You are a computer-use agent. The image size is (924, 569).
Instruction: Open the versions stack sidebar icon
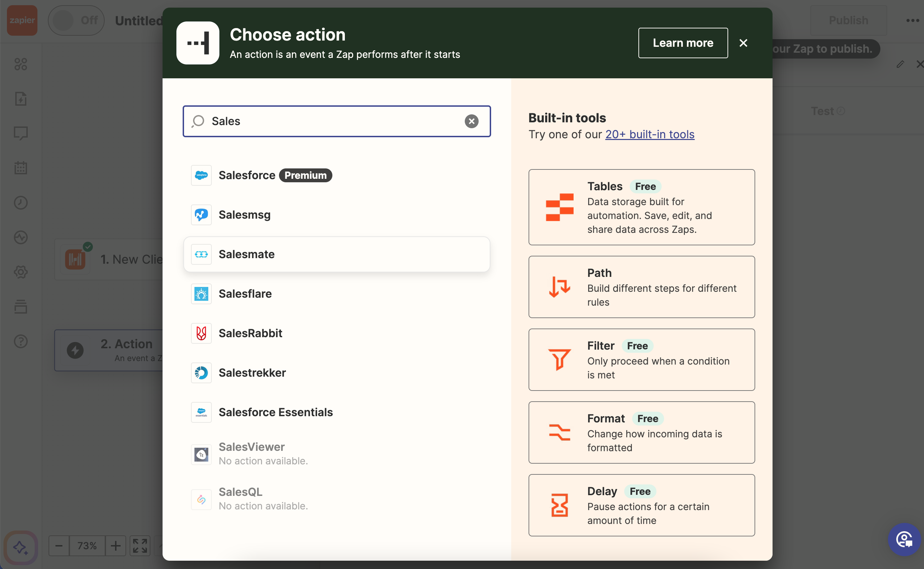(x=21, y=306)
